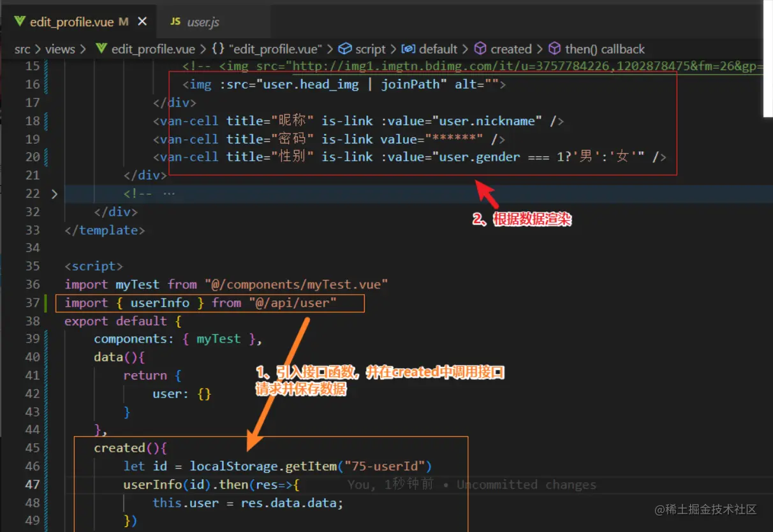Click the van-cell line with title 昵称
The height and width of the screenshot is (532, 773).
coord(358,121)
